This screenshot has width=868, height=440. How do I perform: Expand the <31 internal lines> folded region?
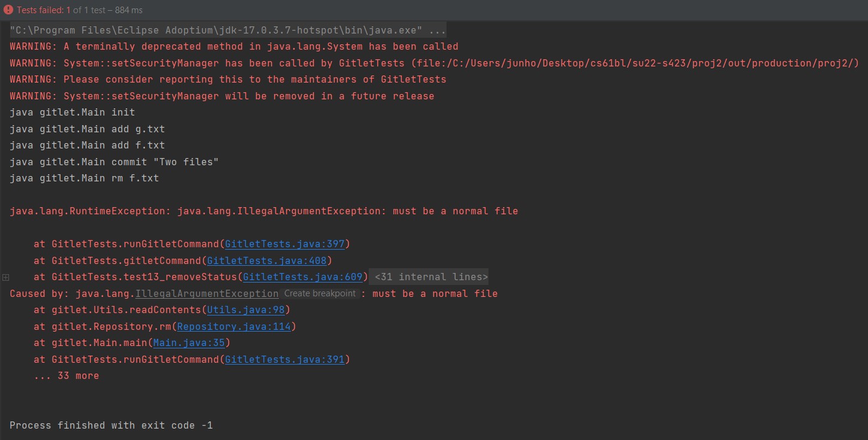coord(431,277)
